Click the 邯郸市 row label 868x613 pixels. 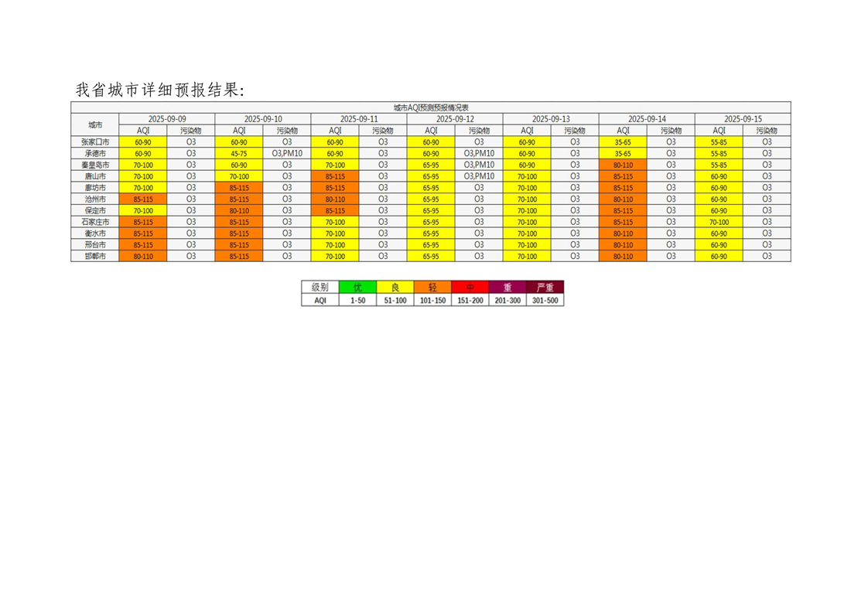[x=95, y=256]
